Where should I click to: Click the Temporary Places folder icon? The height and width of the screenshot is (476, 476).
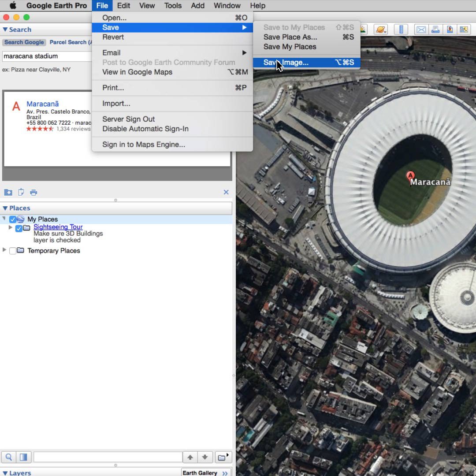(20, 250)
